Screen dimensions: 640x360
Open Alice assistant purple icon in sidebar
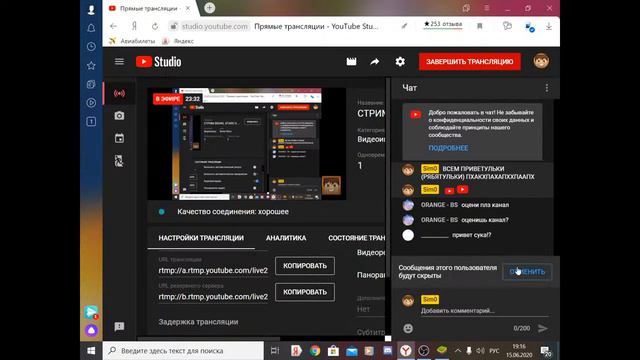[91, 330]
